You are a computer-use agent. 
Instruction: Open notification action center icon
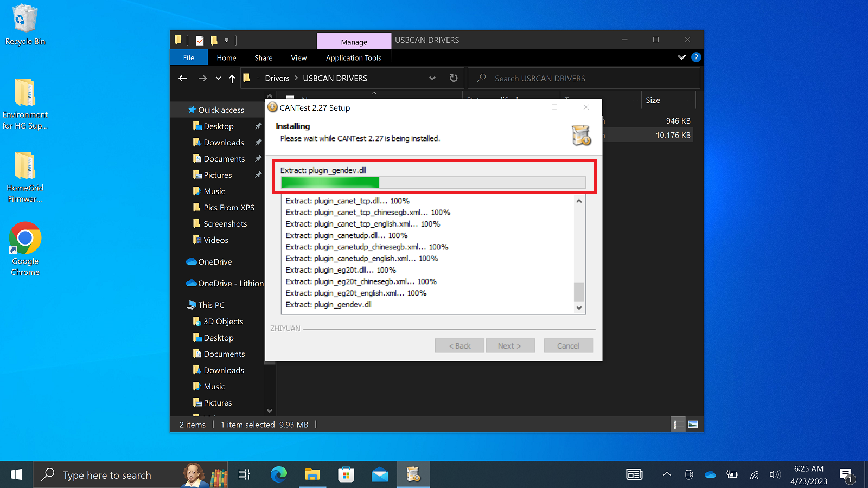(x=847, y=476)
